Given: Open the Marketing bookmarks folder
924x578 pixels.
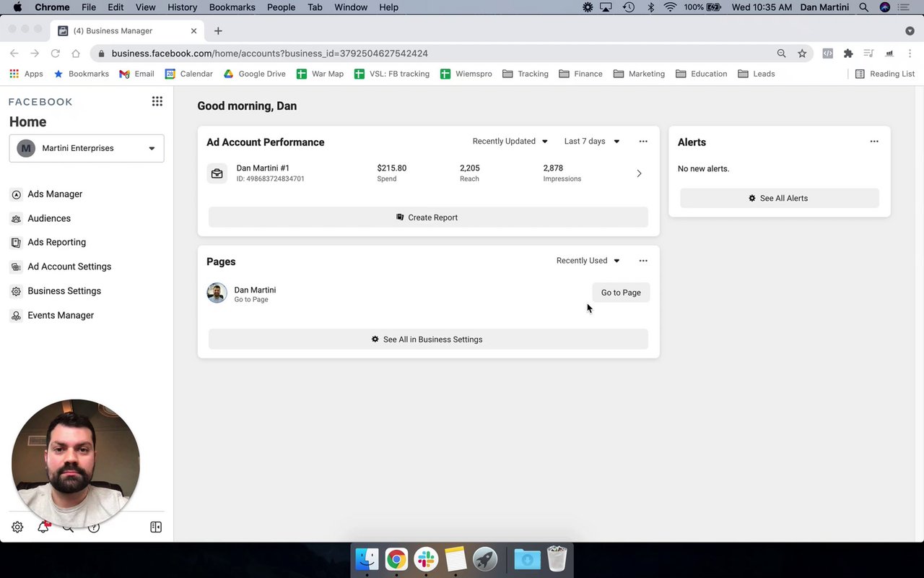Looking at the screenshot, I should [x=639, y=74].
